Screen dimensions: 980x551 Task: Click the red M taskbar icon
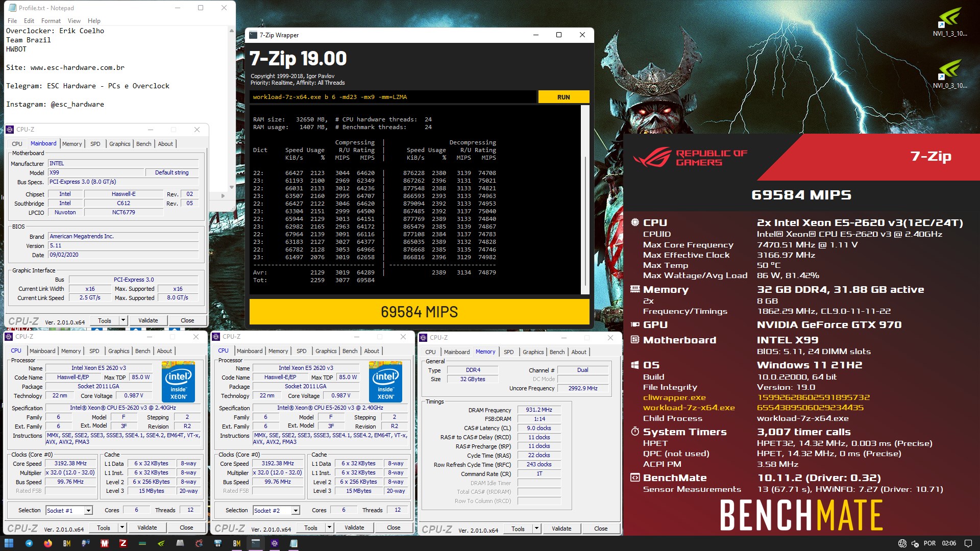[x=105, y=543]
